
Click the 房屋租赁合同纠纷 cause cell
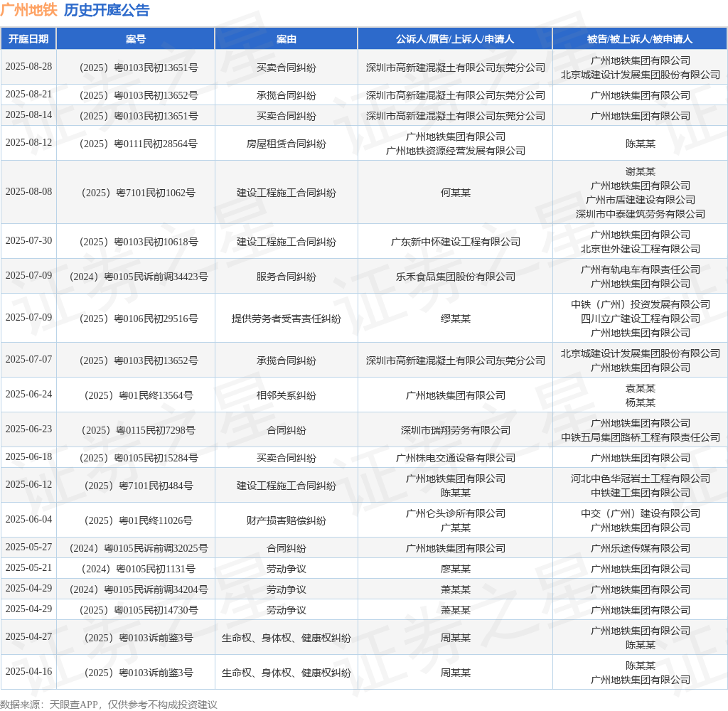286,144
